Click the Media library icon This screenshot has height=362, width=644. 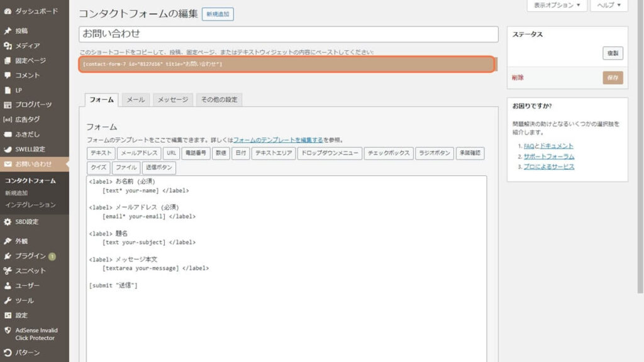[x=8, y=46]
